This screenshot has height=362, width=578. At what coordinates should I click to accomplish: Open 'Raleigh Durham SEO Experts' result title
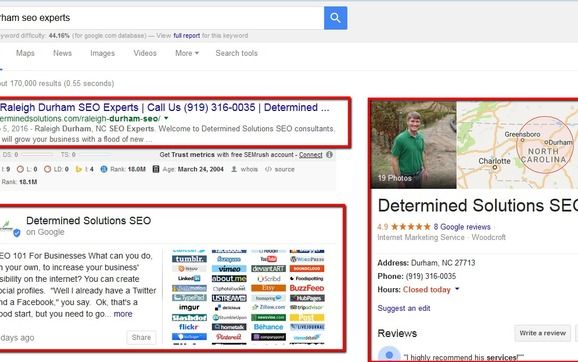(164, 108)
